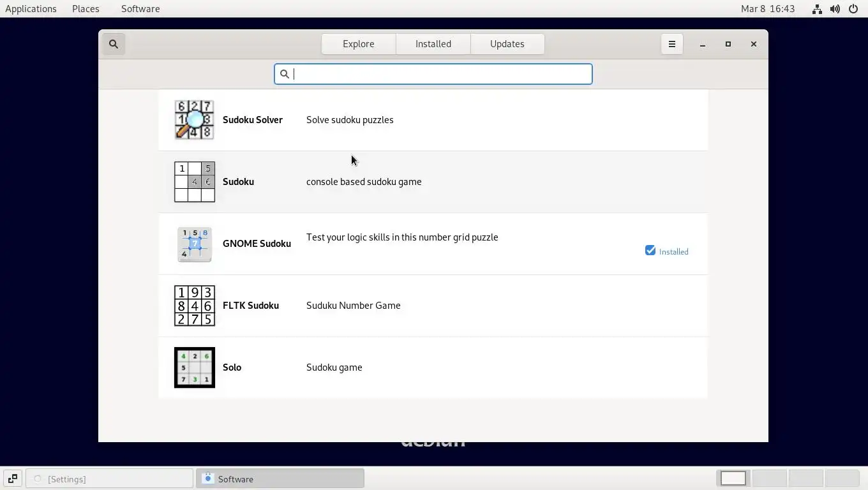Click the network icon in the top panel
868x490 pixels.
coord(817,9)
